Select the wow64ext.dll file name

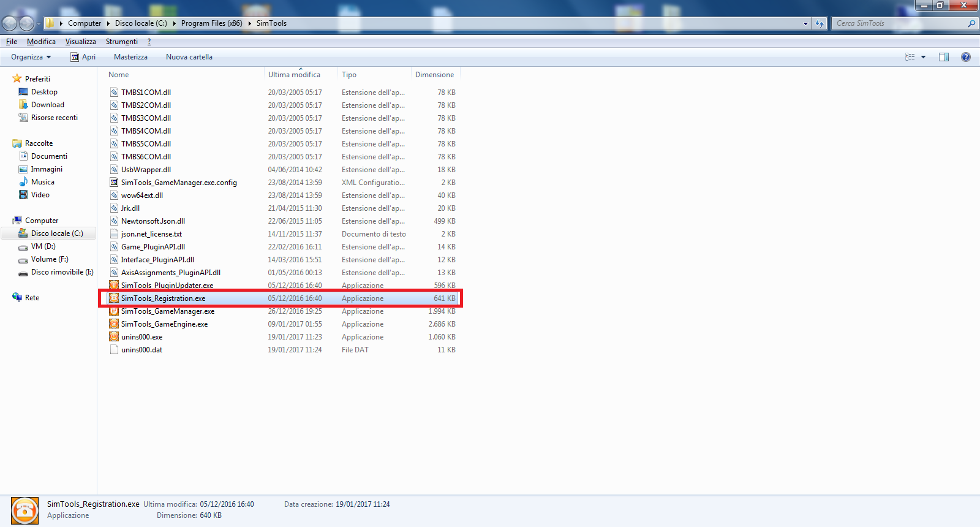[x=142, y=195]
